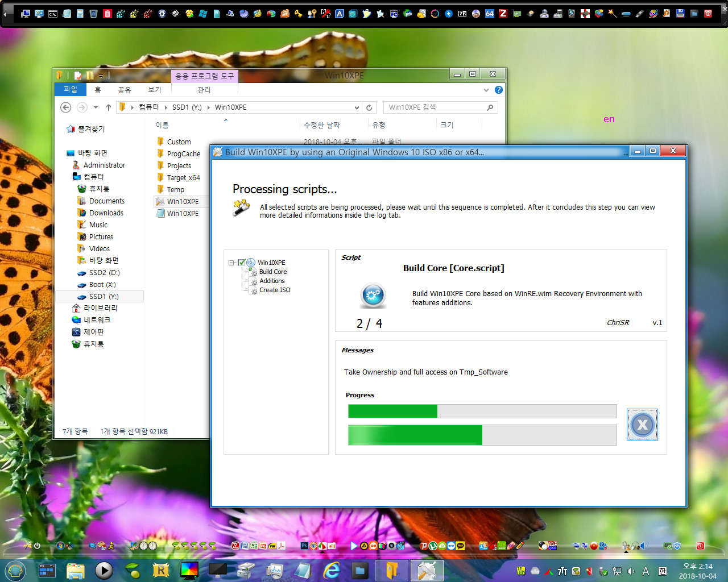728x582 pixels.
Task: Select Create ISO in script tree
Action: [x=275, y=290]
